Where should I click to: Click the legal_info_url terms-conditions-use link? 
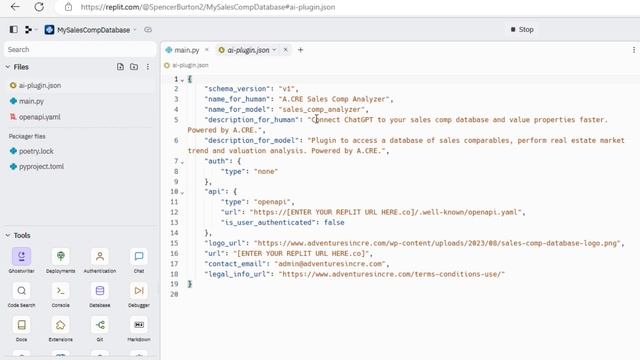point(392,274)
